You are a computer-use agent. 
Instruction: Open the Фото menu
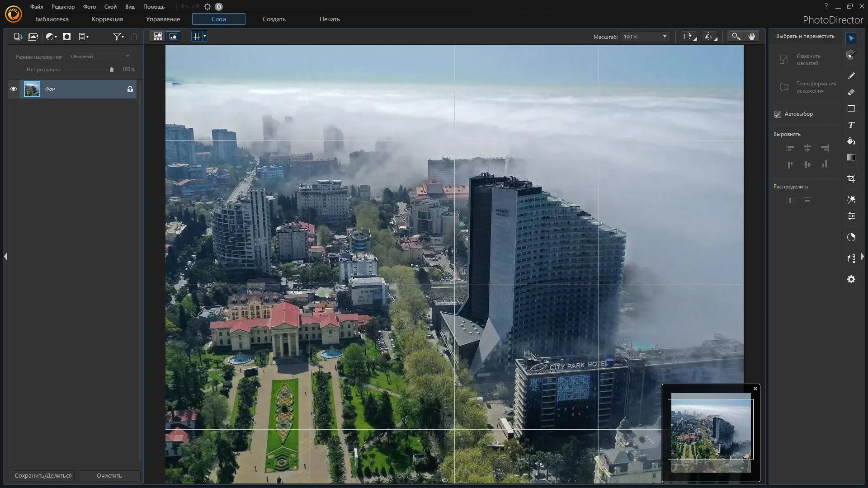90,7
